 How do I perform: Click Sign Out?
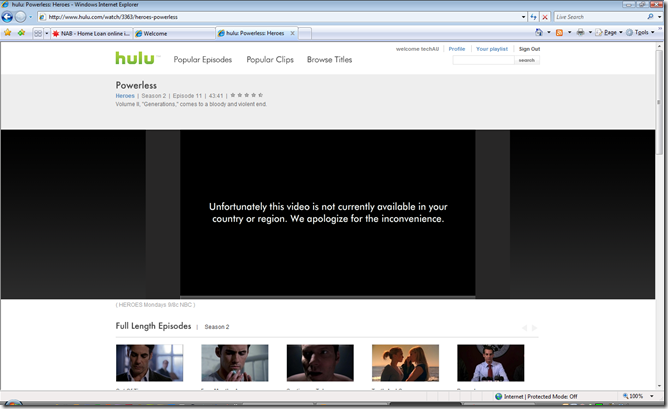[x=529, y=49]
